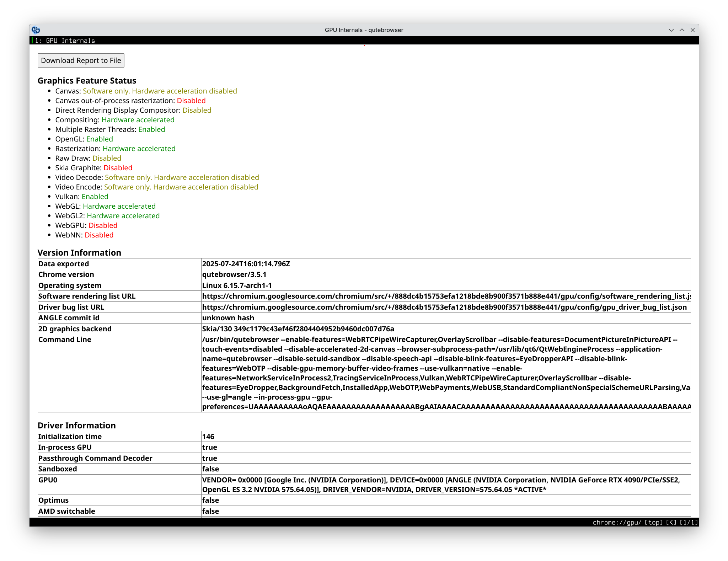Image resolution: width=728 pixels, height=561 pixels.
Task: Click the Linux 6.15.7-arch1-1 value
Action: coord(237,285)
